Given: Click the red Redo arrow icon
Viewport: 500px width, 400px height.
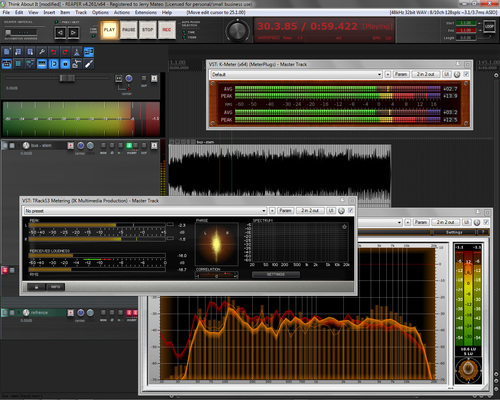Looking at the screenshot, I should [x=65, y=52].
